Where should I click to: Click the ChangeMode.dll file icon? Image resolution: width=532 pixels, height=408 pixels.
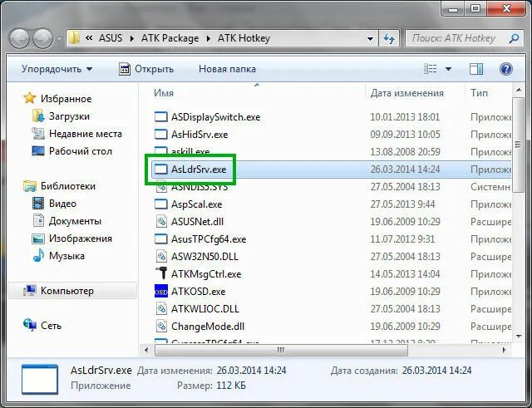160,327
